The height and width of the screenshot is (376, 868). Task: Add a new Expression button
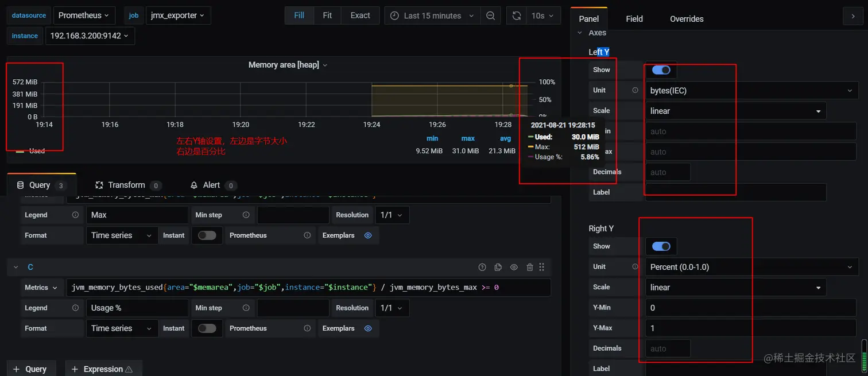coord(103,369)
